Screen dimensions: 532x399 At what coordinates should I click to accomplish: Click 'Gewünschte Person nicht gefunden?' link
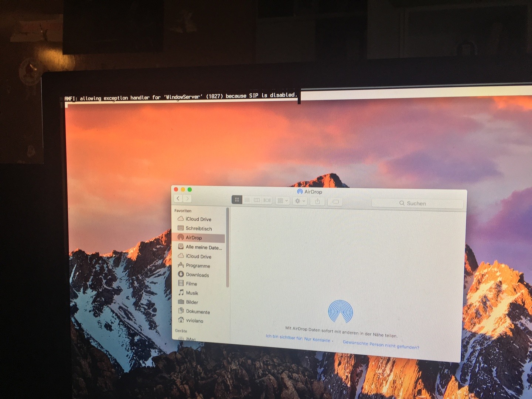tap(381, 345)
